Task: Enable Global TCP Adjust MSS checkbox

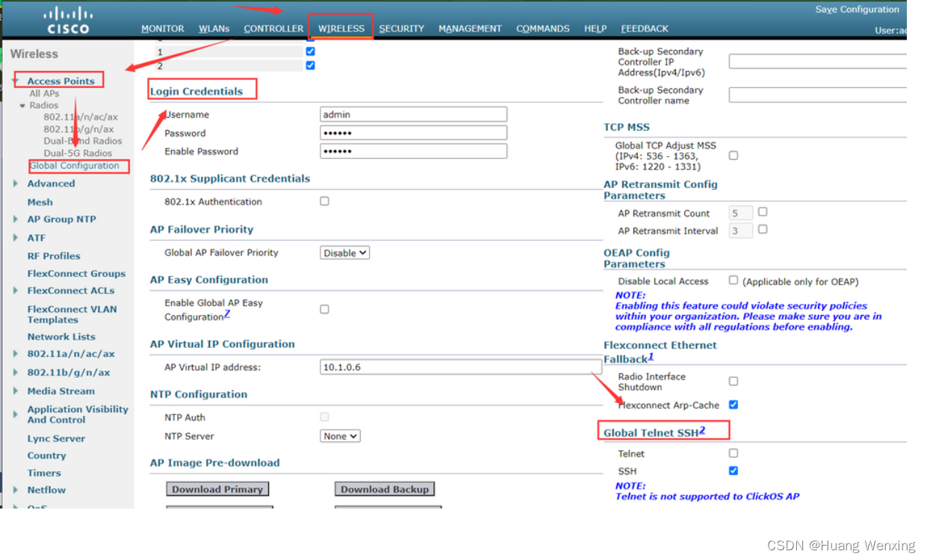Action: point(734,155)
